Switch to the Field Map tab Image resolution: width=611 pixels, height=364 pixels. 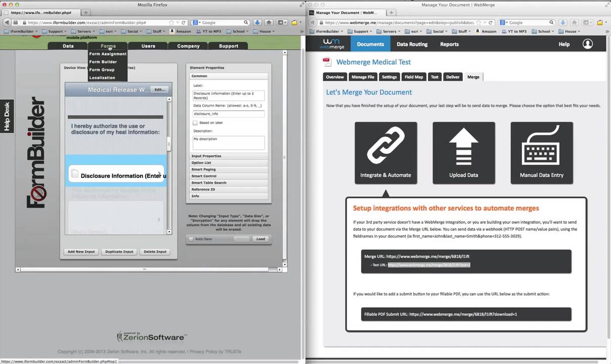tap(414, 77)
